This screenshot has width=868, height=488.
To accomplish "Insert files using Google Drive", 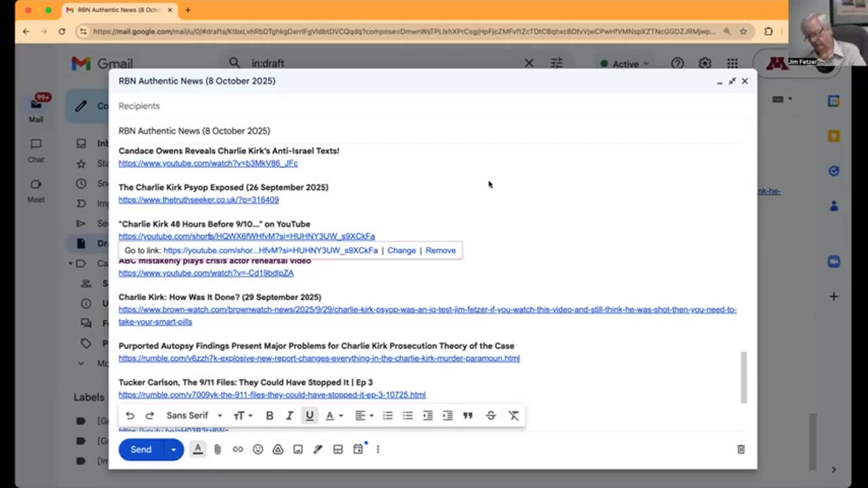I will tap(278, 449).
